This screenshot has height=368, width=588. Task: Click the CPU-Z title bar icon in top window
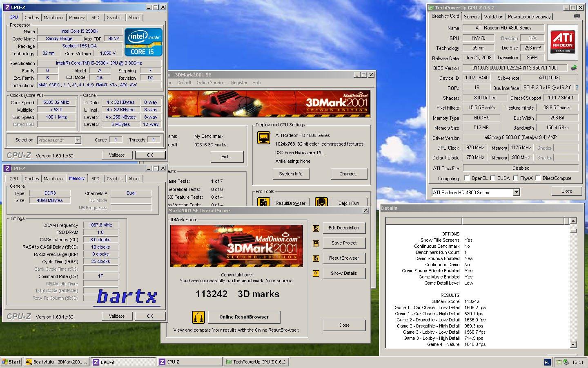click(x=7, y=7)
